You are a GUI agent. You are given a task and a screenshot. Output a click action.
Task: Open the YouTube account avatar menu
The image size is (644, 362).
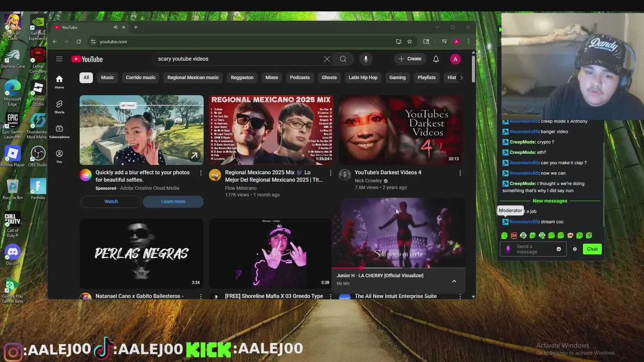click(455, 59)
